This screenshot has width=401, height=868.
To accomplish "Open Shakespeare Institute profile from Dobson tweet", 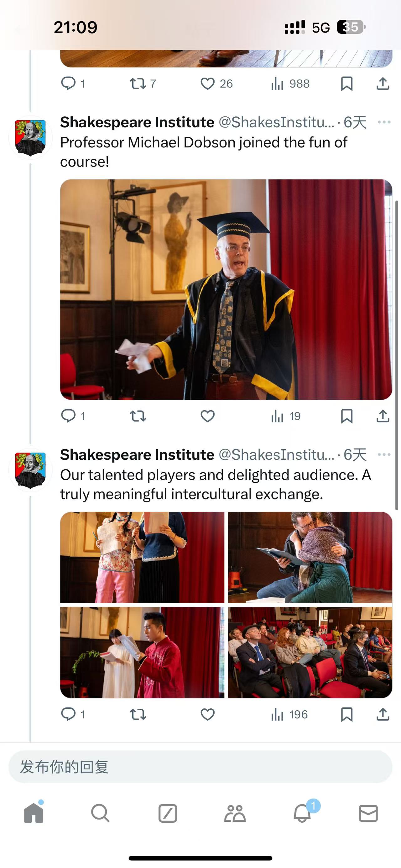I will (x=30, y=137).
